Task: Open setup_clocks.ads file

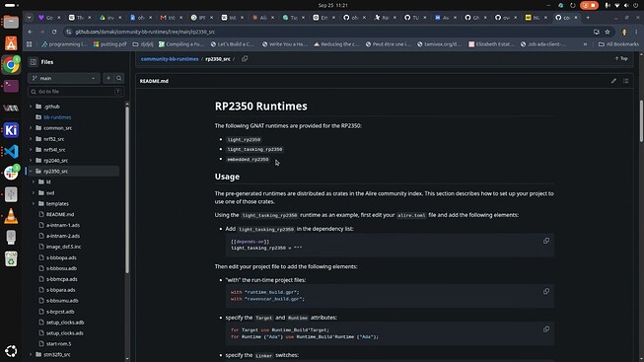Action: [x=65, y=332]
